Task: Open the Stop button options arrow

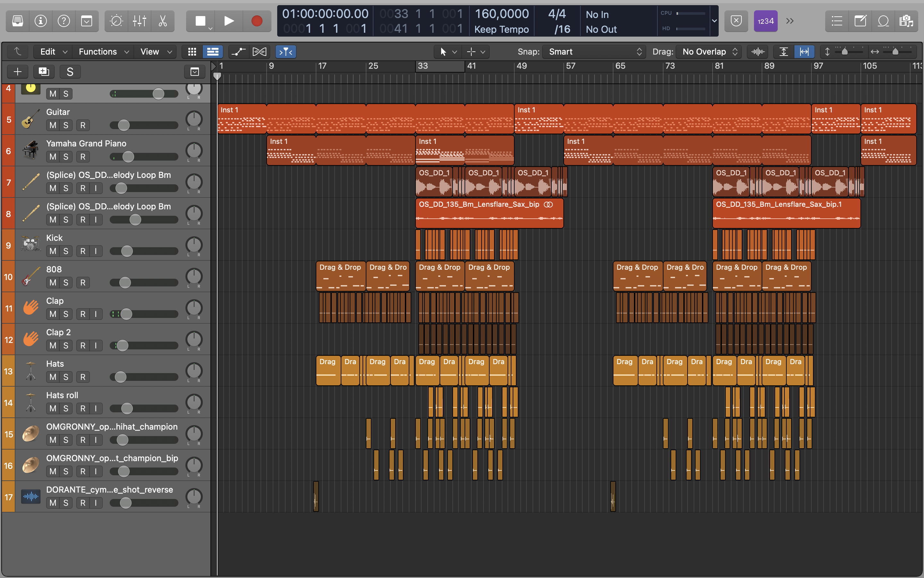Action: [x=210, y=28]
